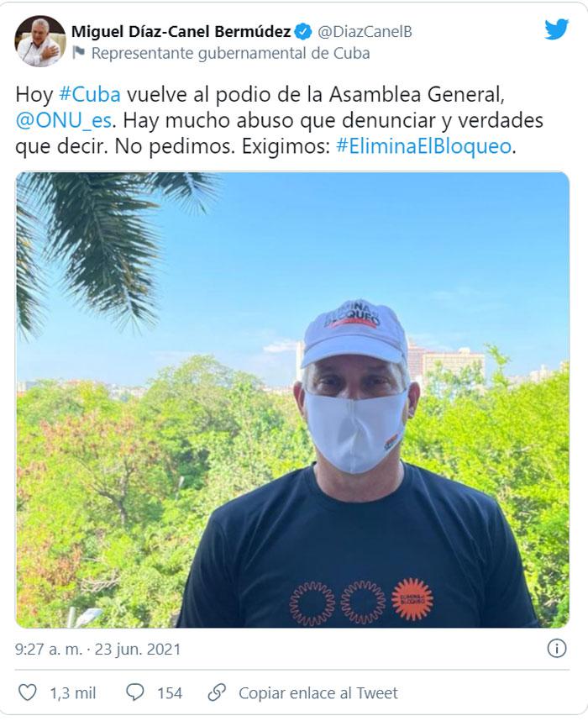Click the government flag label icon
Image resolution: width=588 pixels, height=721 pixels.
coord(79,53)
